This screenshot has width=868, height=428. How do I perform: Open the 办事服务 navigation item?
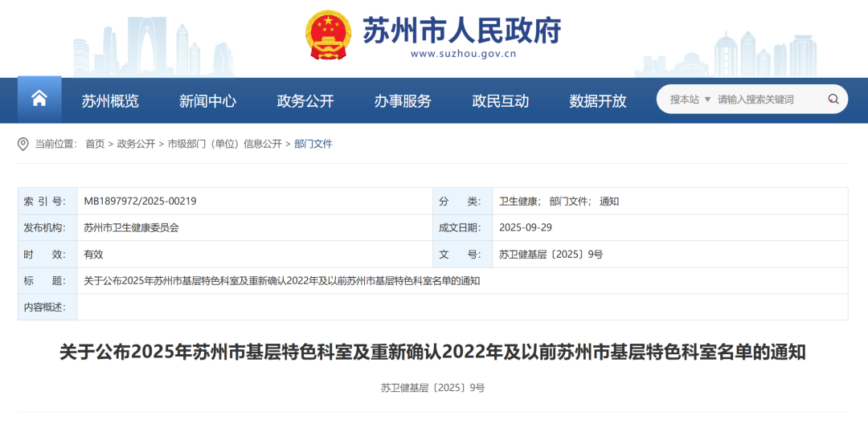point(403,101)
